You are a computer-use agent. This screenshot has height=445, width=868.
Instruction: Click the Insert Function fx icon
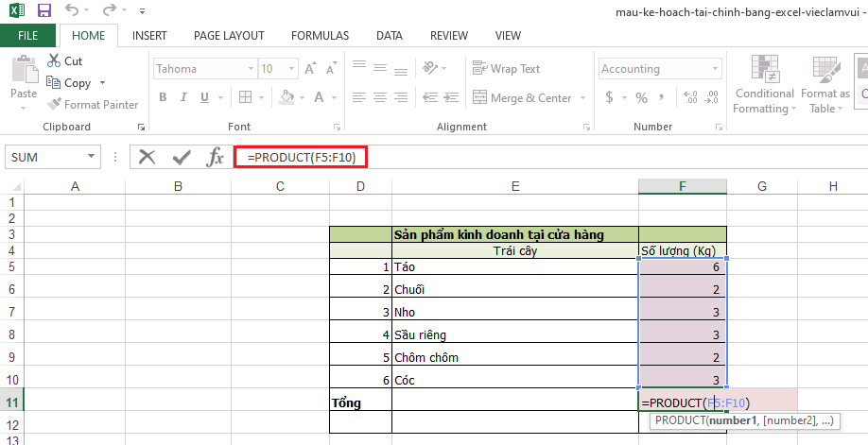[x=215, y=157]
